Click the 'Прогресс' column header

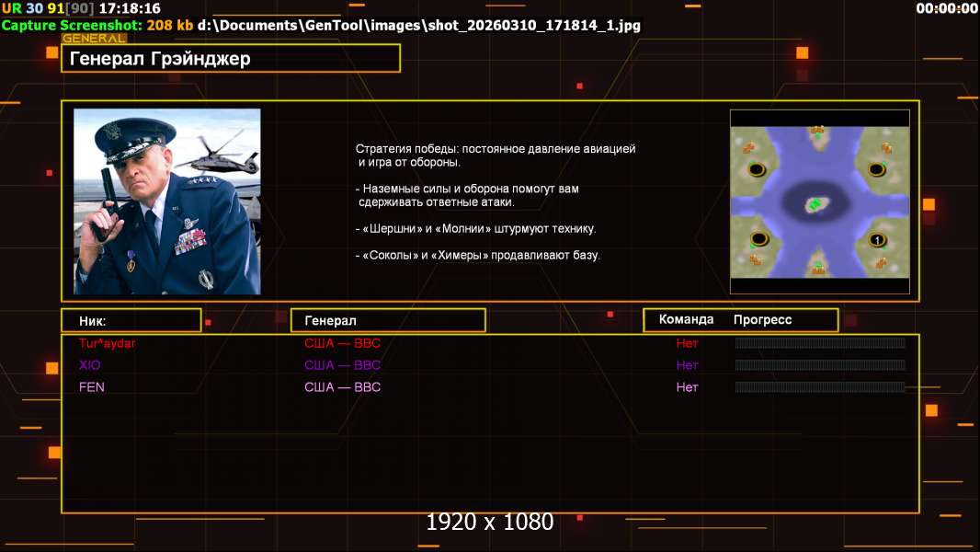click(762, 319)
